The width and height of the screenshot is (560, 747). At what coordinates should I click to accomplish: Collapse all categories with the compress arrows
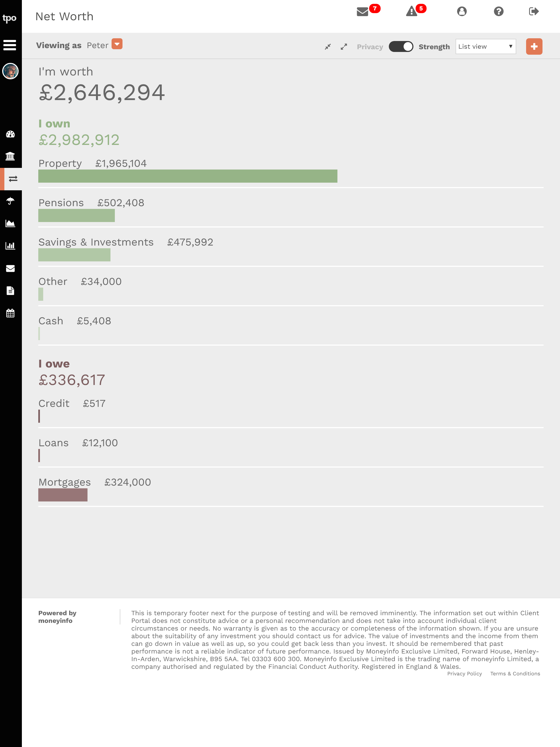pyautogui.click(x=328, y=47)
